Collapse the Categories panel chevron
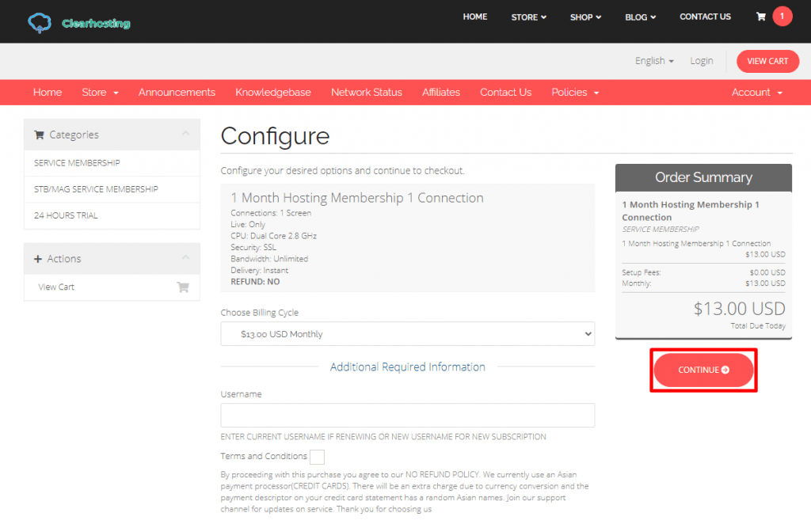 185,133
